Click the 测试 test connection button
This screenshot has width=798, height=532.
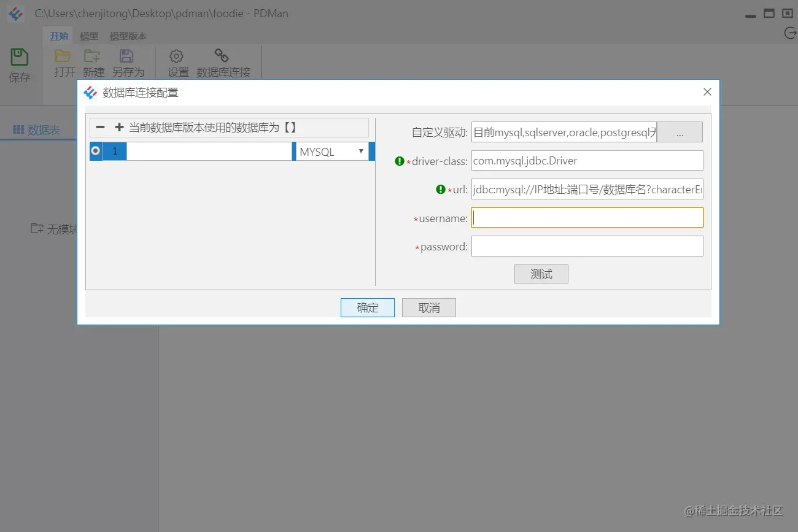541,274
